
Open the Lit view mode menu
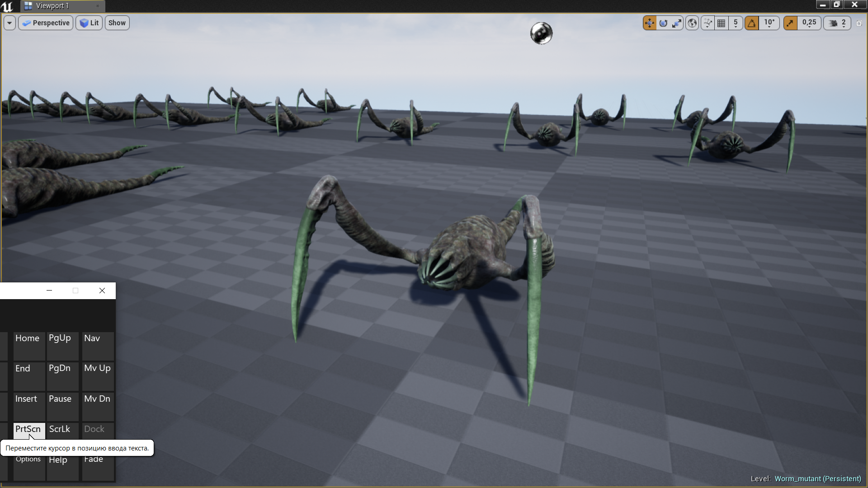point(89,23)
